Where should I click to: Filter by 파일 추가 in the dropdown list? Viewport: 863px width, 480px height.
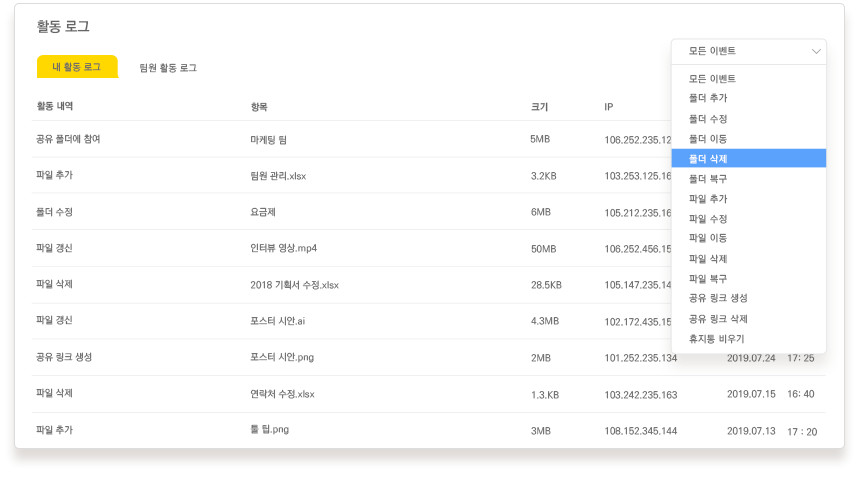(x=708, y=198)
